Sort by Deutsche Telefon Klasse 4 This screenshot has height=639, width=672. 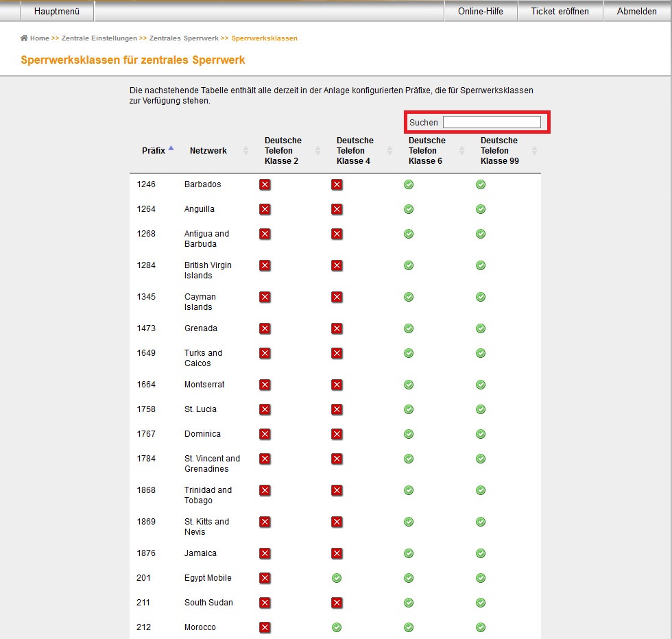[x=355, y=150]
